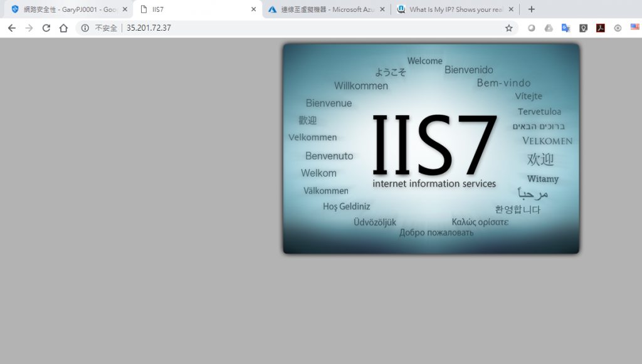Open a new browser tab
The image size is (642, 364).
532,9
